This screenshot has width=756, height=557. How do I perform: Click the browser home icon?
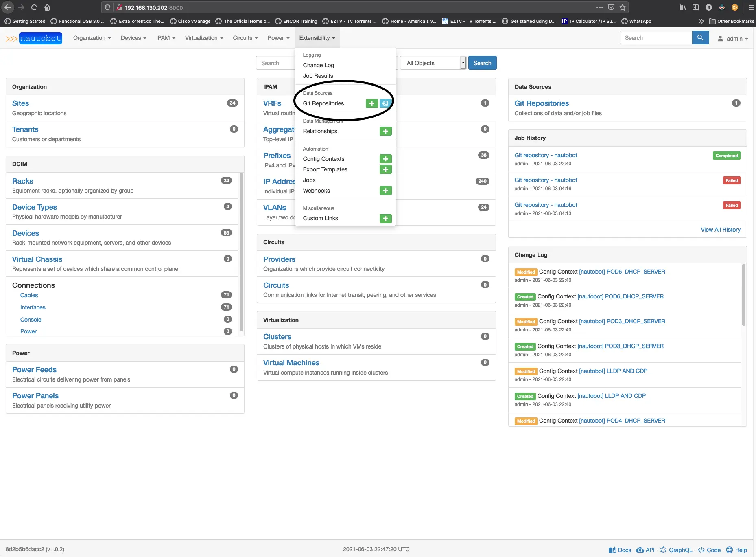click(47, 7)
